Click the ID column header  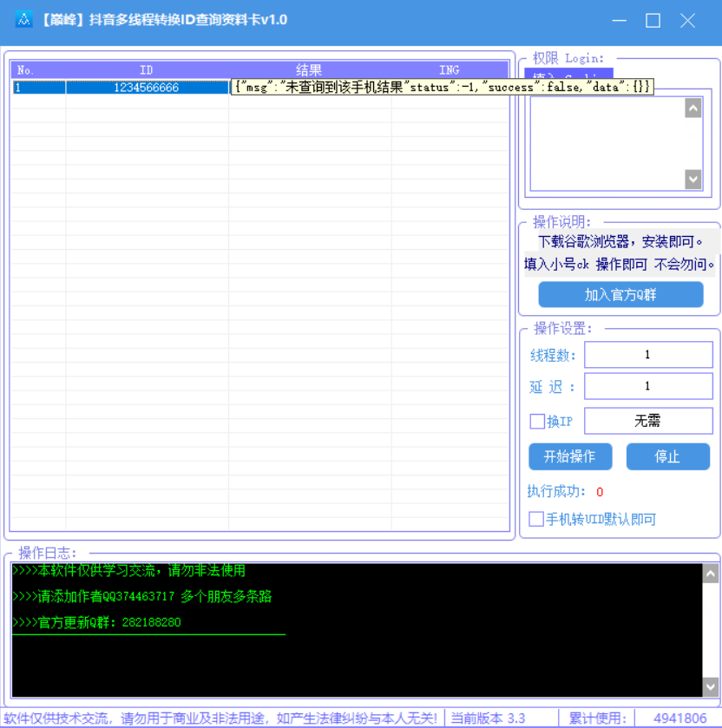(x=147, y=69)
